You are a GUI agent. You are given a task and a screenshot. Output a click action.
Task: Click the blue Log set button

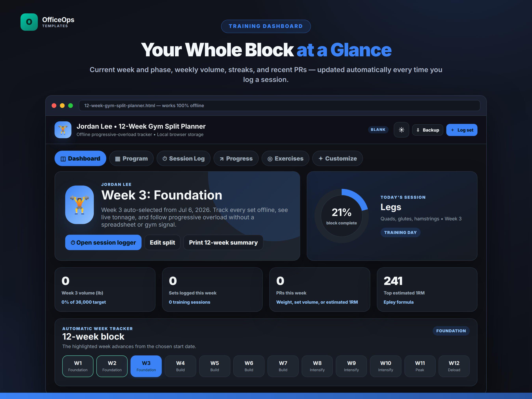point(461,130)
